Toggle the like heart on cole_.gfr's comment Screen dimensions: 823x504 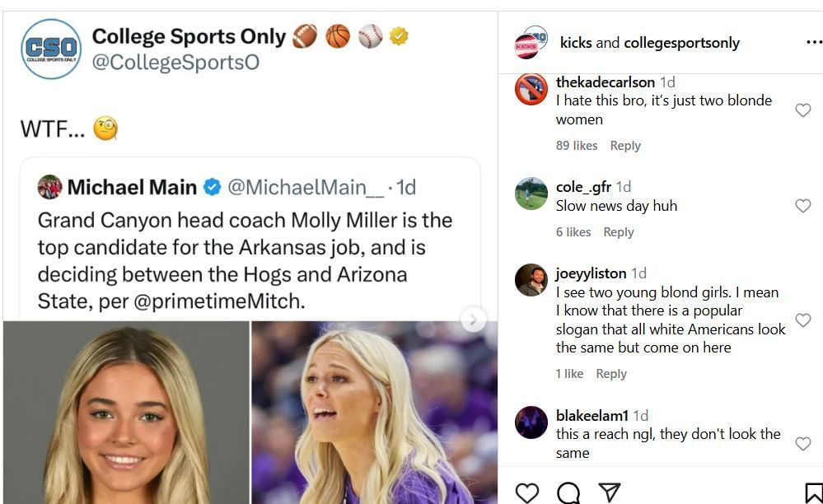click(803, 206)
